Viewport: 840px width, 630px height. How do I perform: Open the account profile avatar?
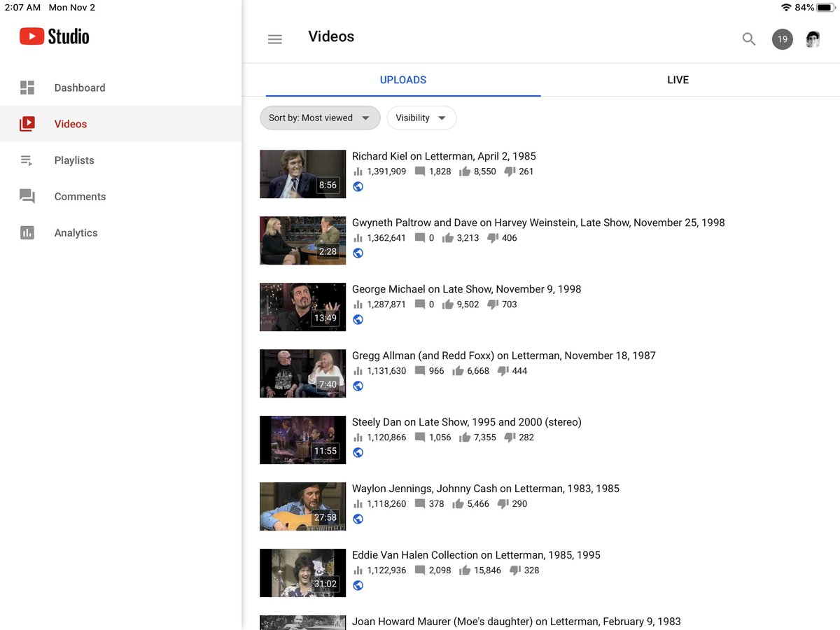click(813, 39)
